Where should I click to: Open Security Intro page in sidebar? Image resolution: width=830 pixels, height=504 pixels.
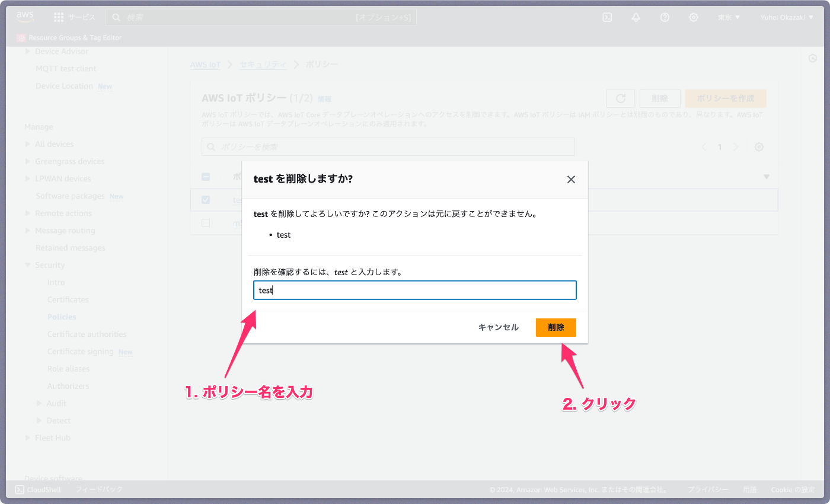(x=56, y=282)
